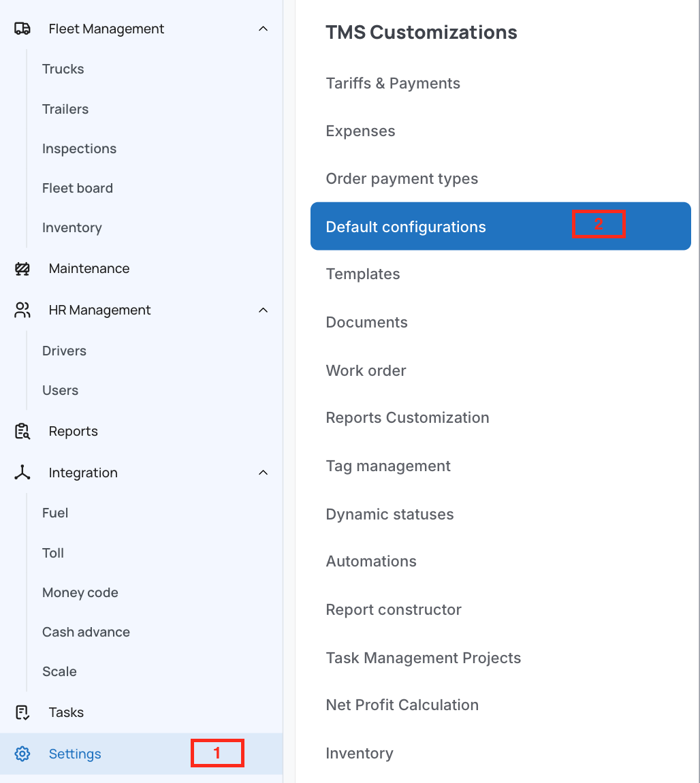
Task: Click the Reports document icon
Action: 22,431
